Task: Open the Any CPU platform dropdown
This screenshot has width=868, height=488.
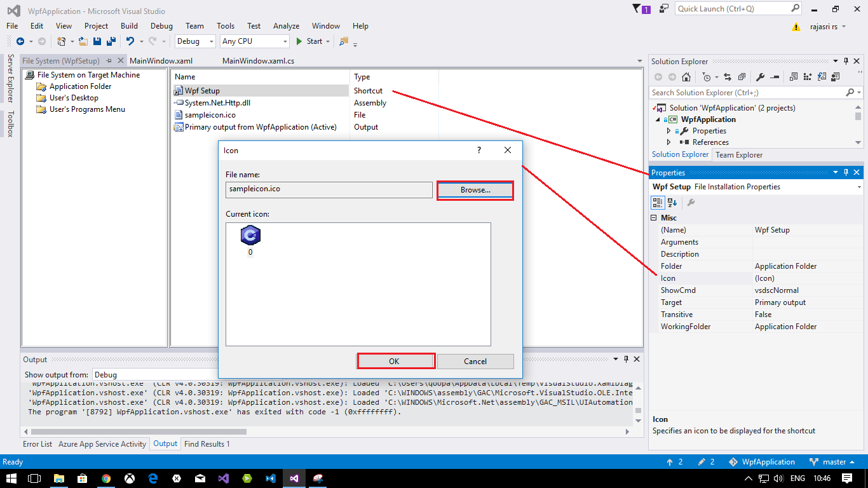Action: pyautogui.click(x=254, y=41)
